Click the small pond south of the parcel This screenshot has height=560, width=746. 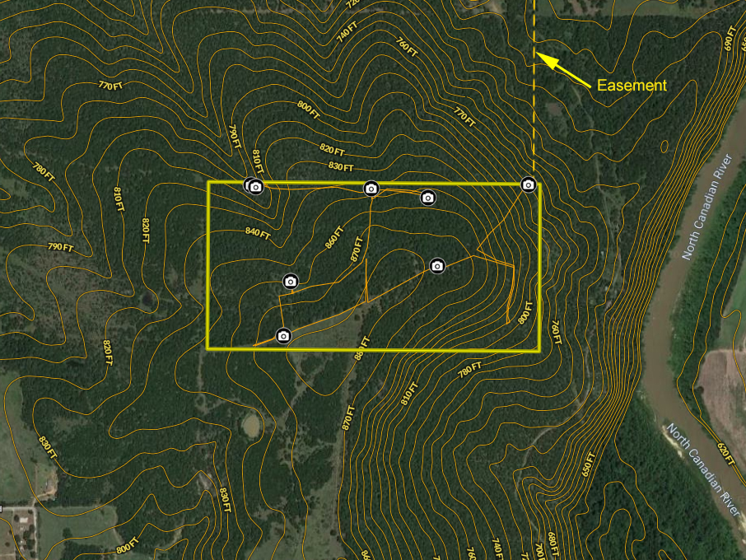tap(252, 424)
